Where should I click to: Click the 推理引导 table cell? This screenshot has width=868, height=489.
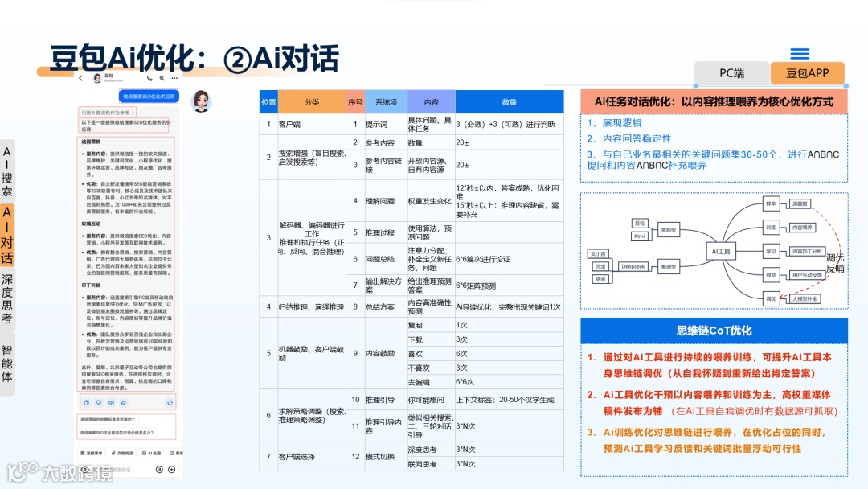click(x=386, y=399)
